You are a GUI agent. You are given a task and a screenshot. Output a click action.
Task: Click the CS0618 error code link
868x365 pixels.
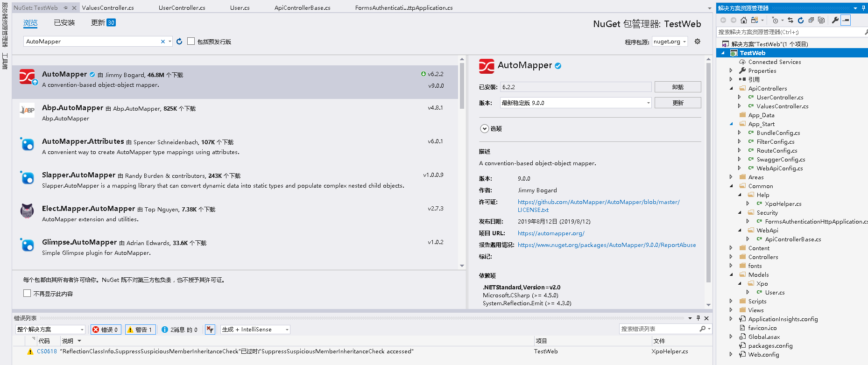pyautogui.click(x=47, y=351)
